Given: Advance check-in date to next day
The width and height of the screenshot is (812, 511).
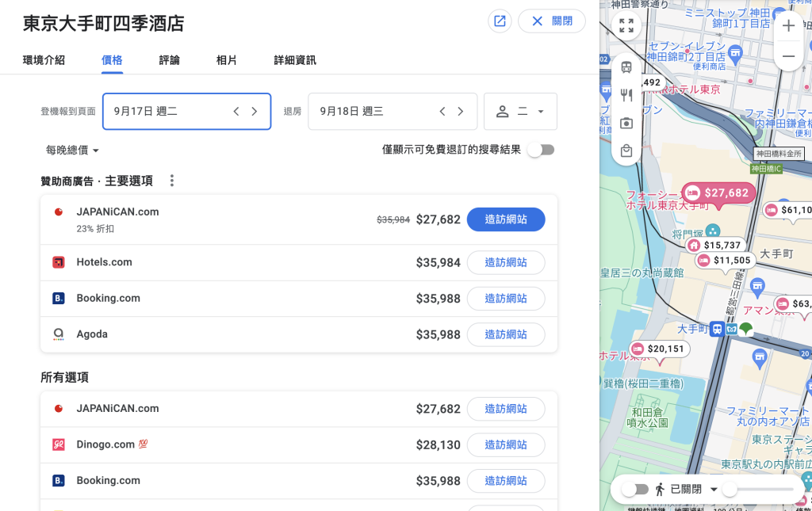Looking at the screenshot, I should (255, 112).
